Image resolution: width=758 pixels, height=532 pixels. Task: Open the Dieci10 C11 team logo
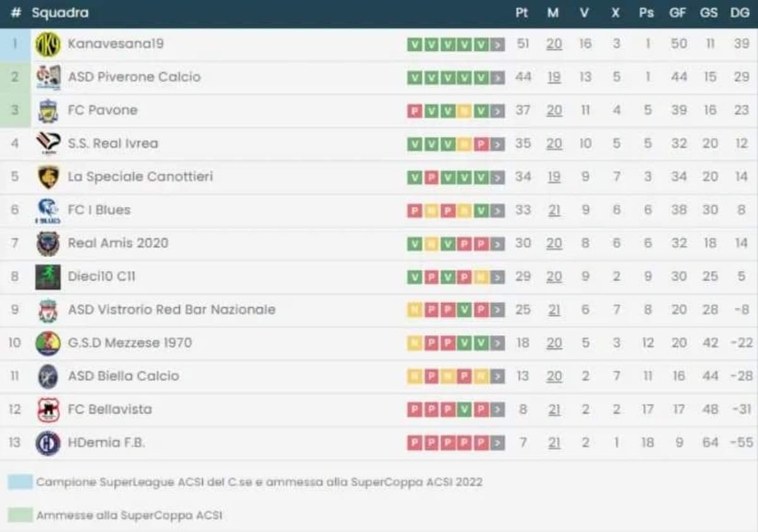[48, 276]
